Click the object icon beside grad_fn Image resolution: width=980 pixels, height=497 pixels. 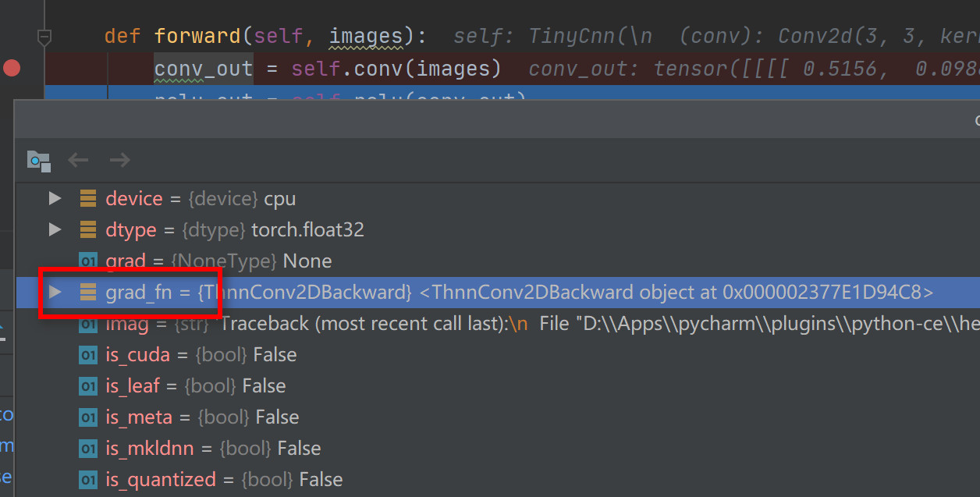point(88,292)
